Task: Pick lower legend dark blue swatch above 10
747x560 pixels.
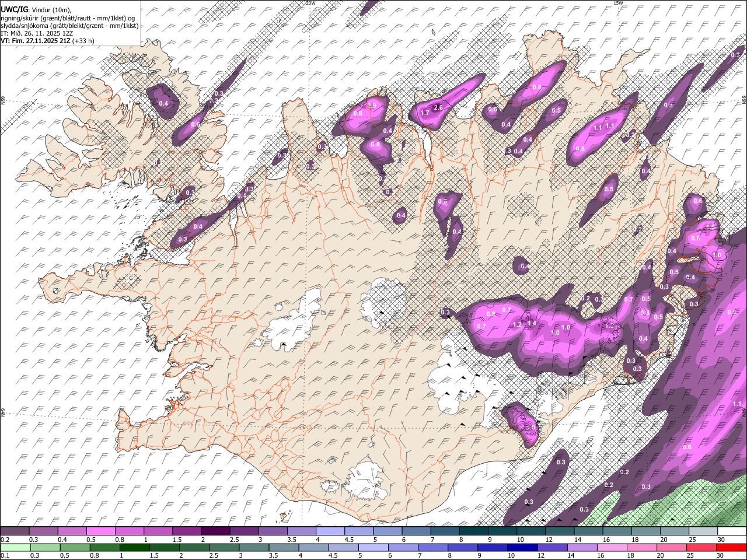Action: click(521, 547)
